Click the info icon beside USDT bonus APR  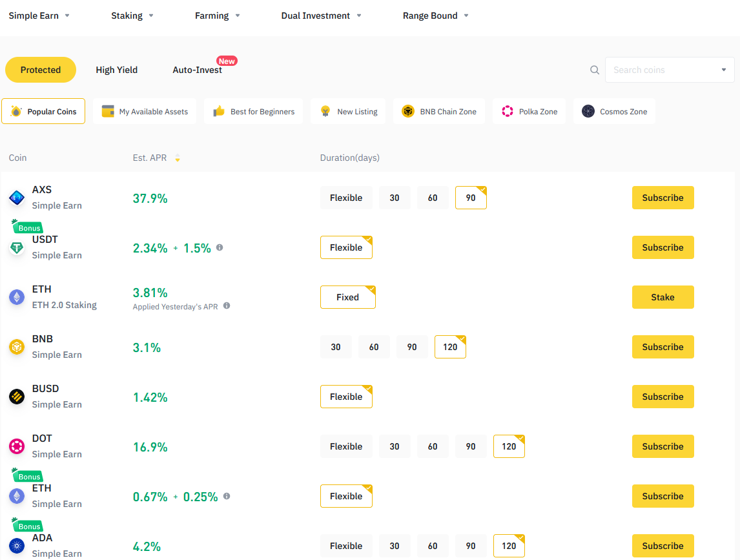click(x=220, y=247)
